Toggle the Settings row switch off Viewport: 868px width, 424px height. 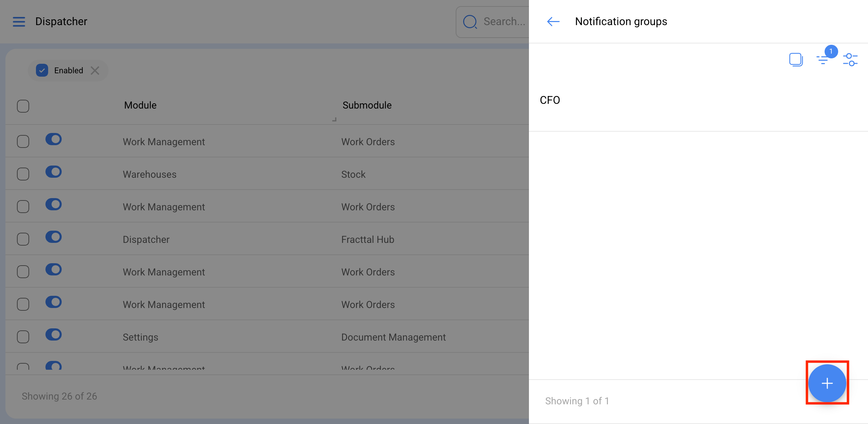(x=54, y=335)
